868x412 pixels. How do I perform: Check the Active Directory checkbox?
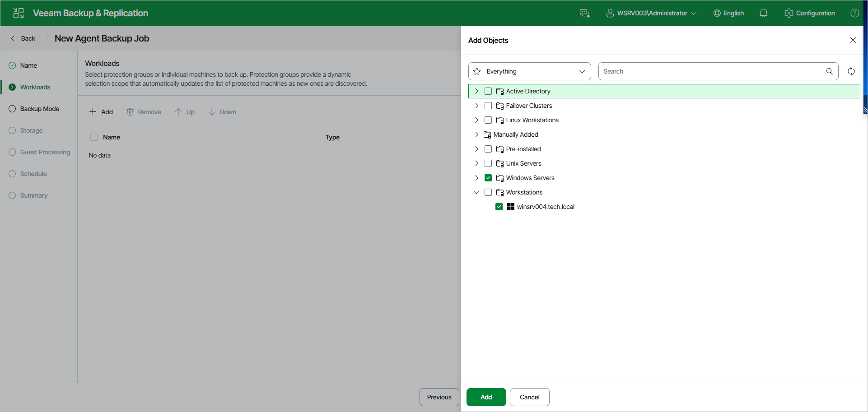click(x=488, y=91)
